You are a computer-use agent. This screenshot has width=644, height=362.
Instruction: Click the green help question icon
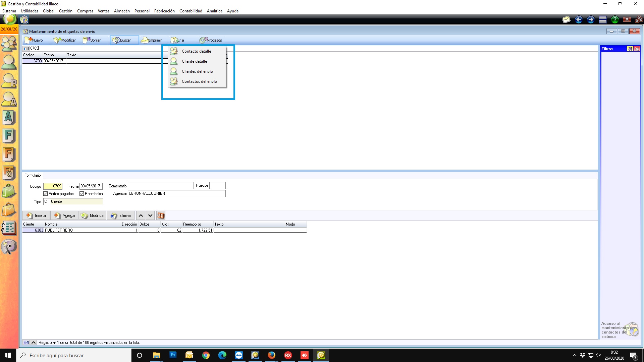point(615,20)
